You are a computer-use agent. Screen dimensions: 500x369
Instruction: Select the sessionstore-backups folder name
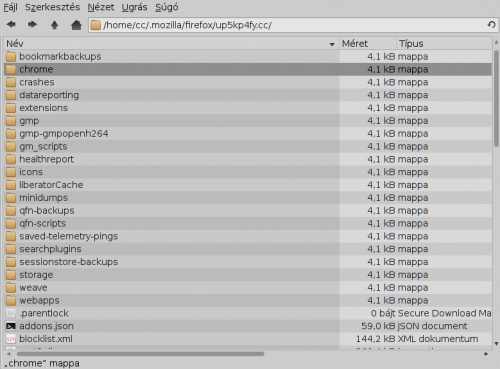pyautogui.click(x=68, y=262)
